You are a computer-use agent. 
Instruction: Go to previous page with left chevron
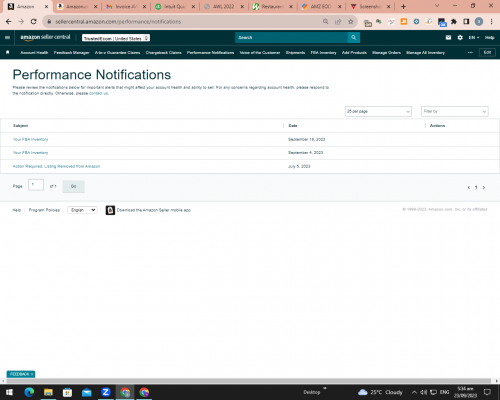pos(469,187)
